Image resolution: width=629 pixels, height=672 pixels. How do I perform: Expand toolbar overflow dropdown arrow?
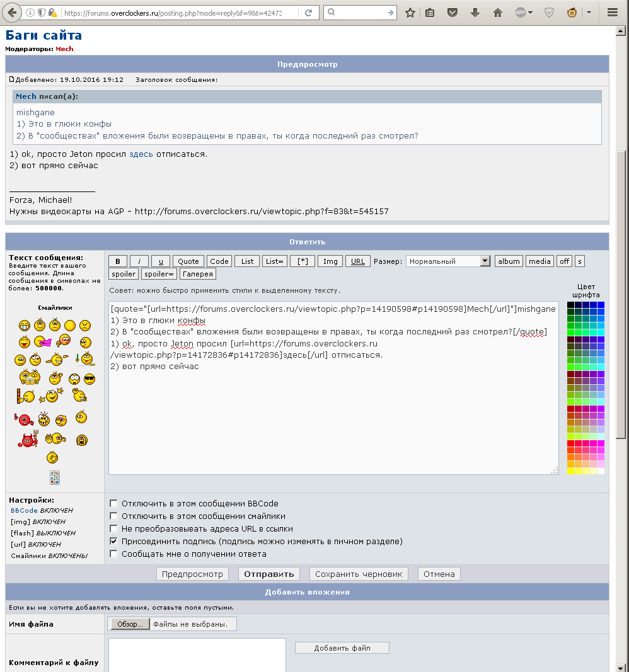click(x=589, y=13)
